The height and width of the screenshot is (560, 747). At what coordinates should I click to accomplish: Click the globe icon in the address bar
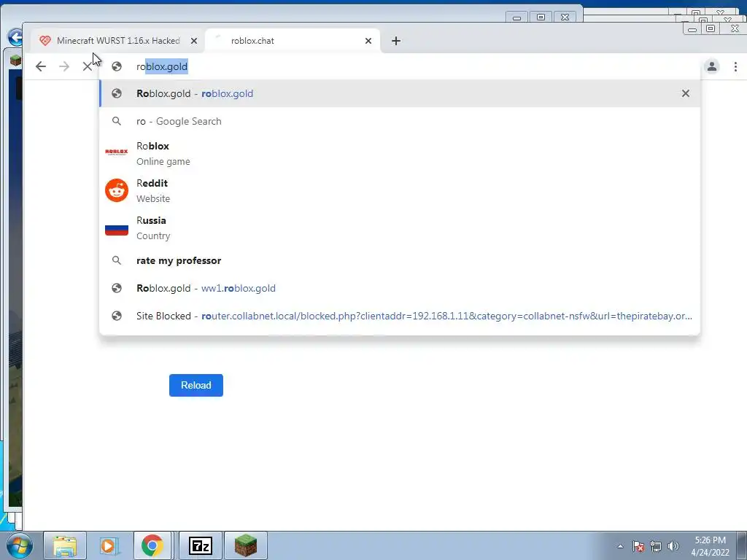point(116,66)
